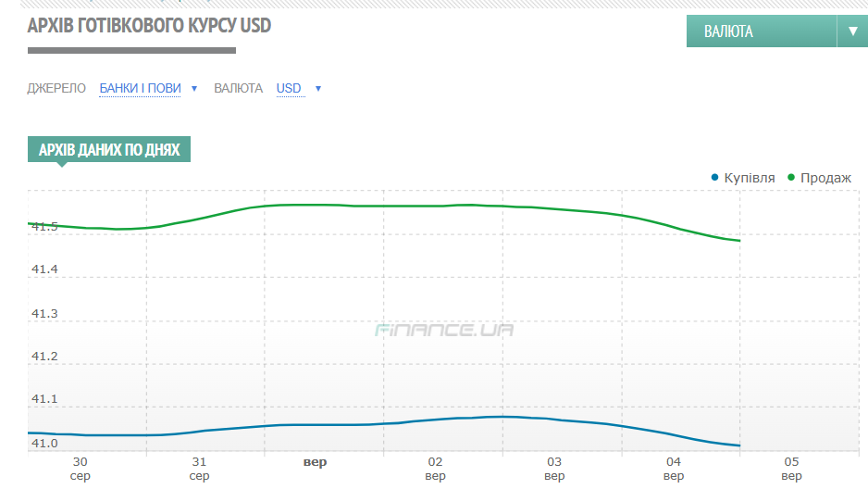Click the green Продаж legend dot
868x489 pixels.
coord(791,177)
